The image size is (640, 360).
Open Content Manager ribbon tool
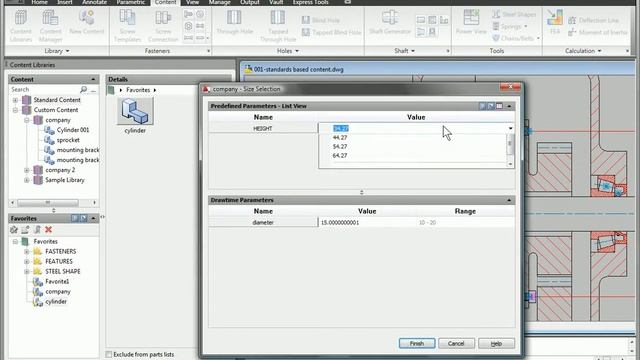click(x=51, y=26)
